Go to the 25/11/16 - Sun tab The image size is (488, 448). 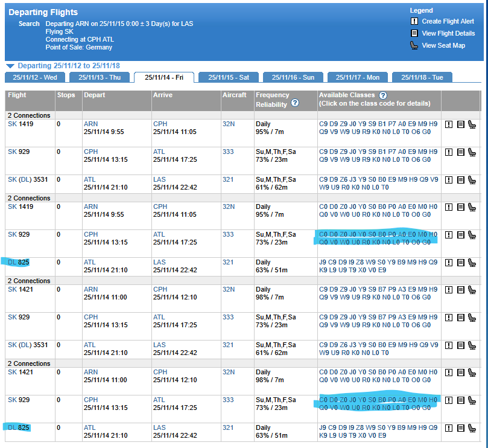coord(293,77)
